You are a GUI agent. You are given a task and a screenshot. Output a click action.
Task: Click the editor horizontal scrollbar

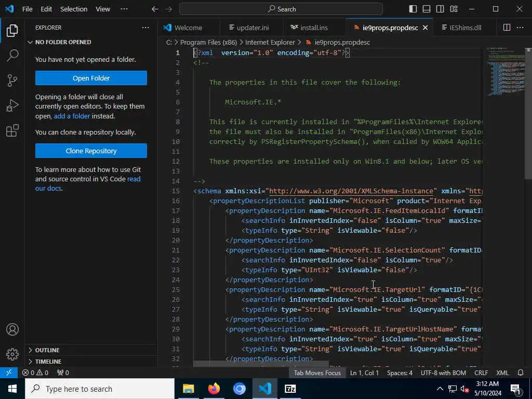click(261, 364)
